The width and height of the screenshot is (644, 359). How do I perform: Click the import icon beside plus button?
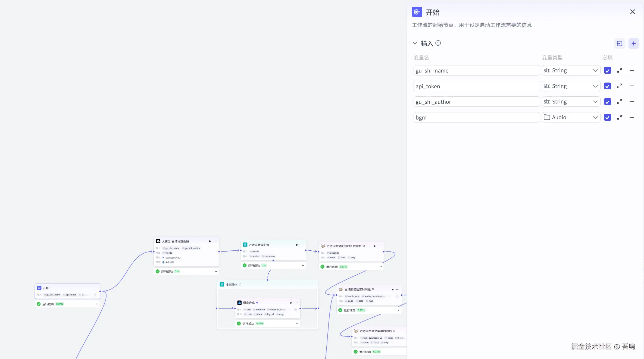click(x=619, y=43)
